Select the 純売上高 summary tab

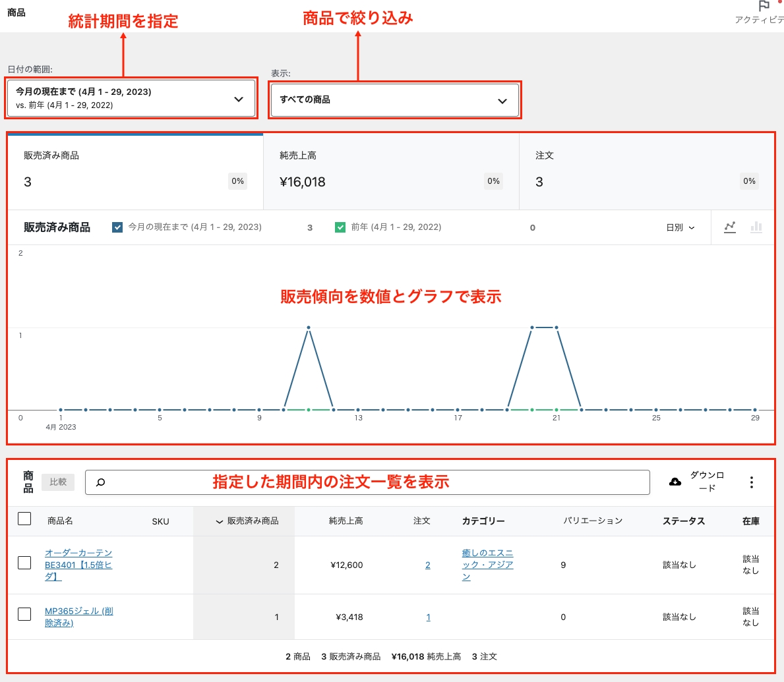(391, 171)
